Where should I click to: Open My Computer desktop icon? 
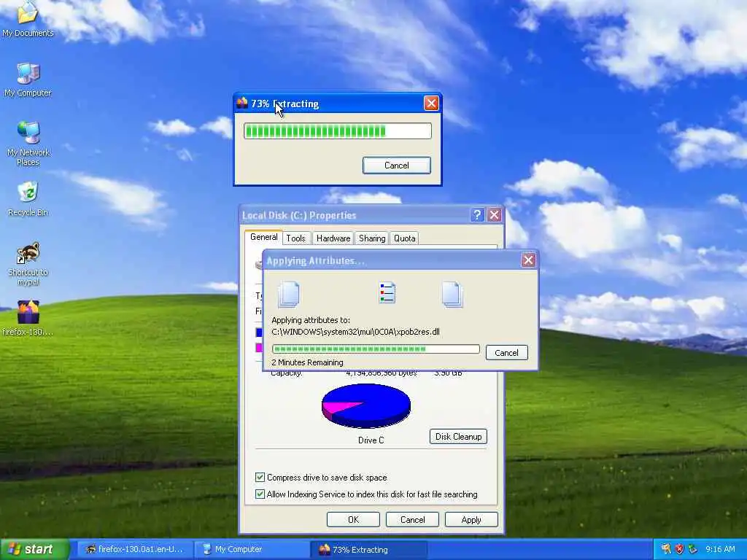(x=28, y=79)
